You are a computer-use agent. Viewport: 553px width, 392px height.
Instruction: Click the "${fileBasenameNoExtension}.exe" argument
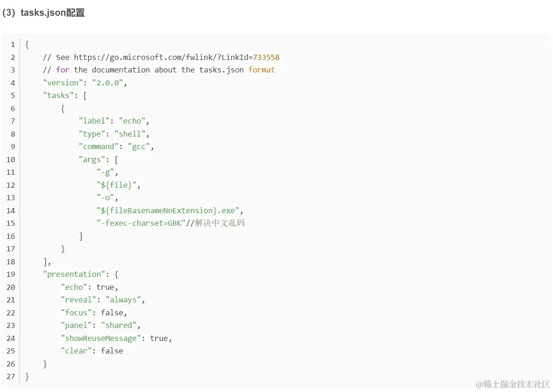click(168, 210)
